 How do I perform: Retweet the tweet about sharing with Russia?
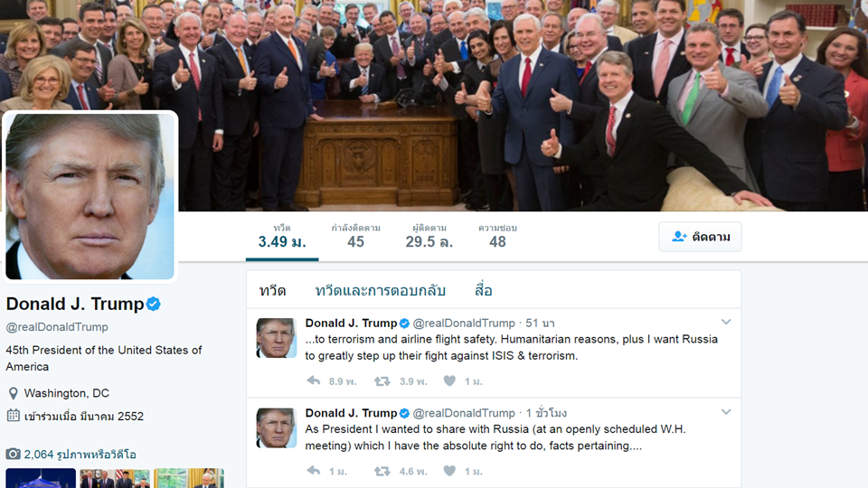pos(382,471)
